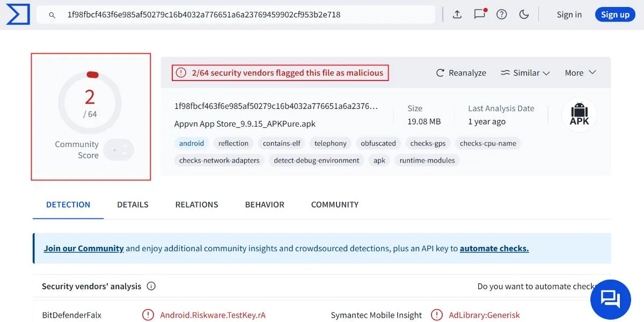Click alert icon next to Symantec result
Viewport: 644px width, 322px height.
tap(437, 315)
